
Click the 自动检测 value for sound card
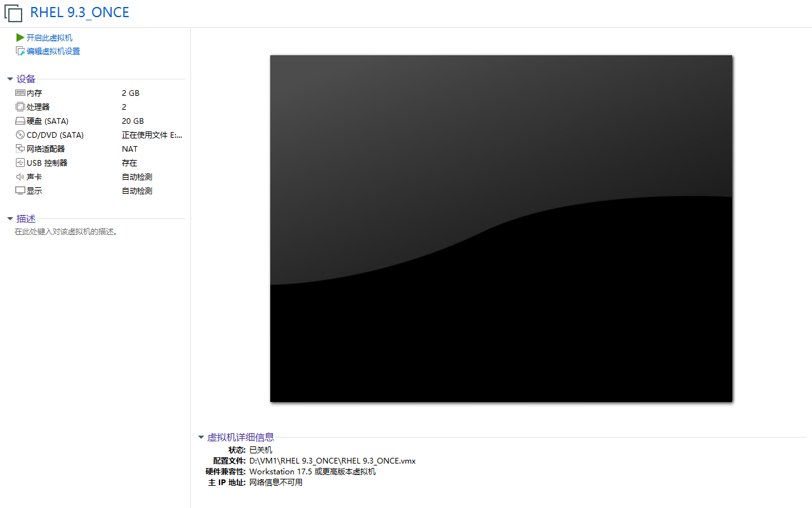click(137, 177)
